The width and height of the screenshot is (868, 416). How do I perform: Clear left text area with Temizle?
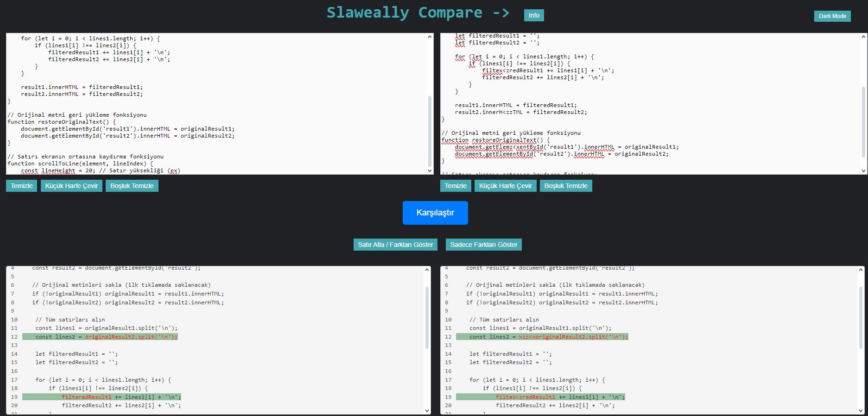tap(21, 186)
